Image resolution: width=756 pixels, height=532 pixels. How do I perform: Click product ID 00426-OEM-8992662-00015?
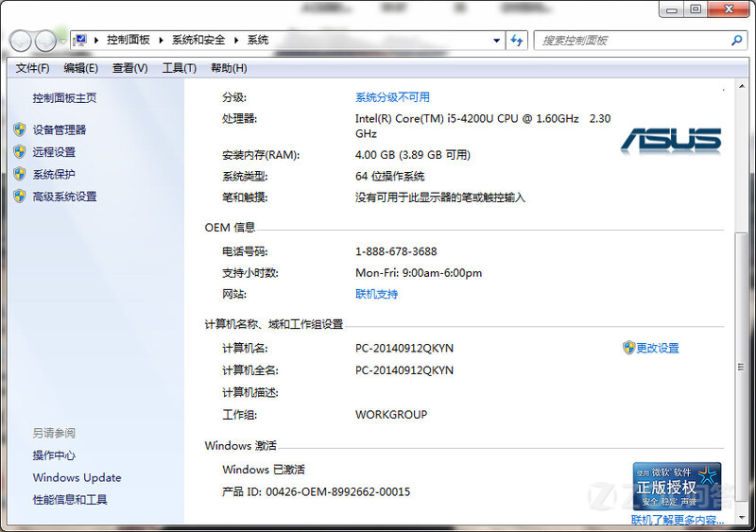338,491
